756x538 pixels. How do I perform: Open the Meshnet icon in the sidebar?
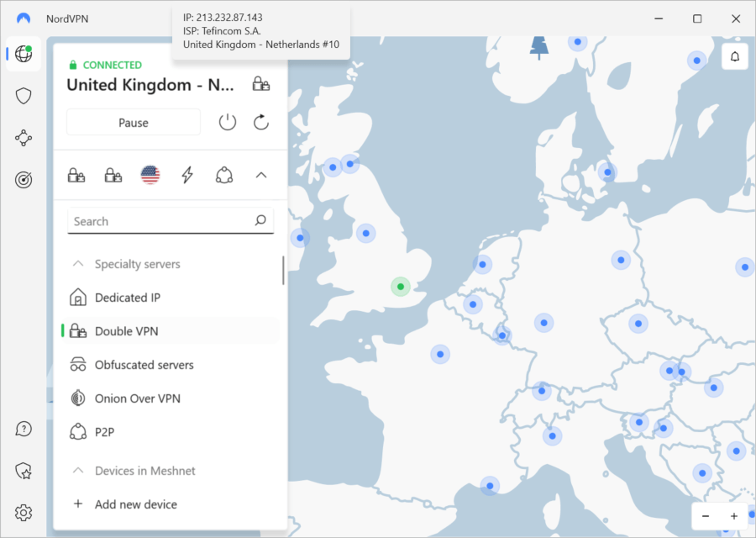(x=23, y=137)
